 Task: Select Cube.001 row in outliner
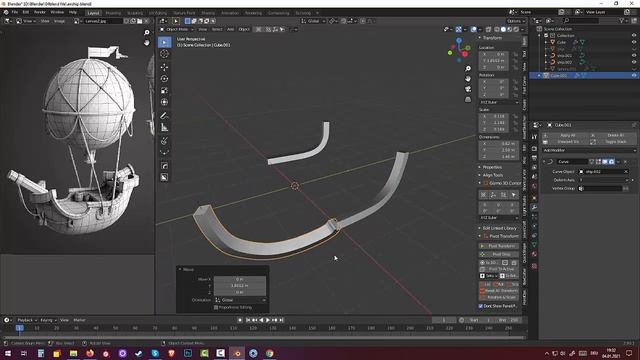point(584,76)
